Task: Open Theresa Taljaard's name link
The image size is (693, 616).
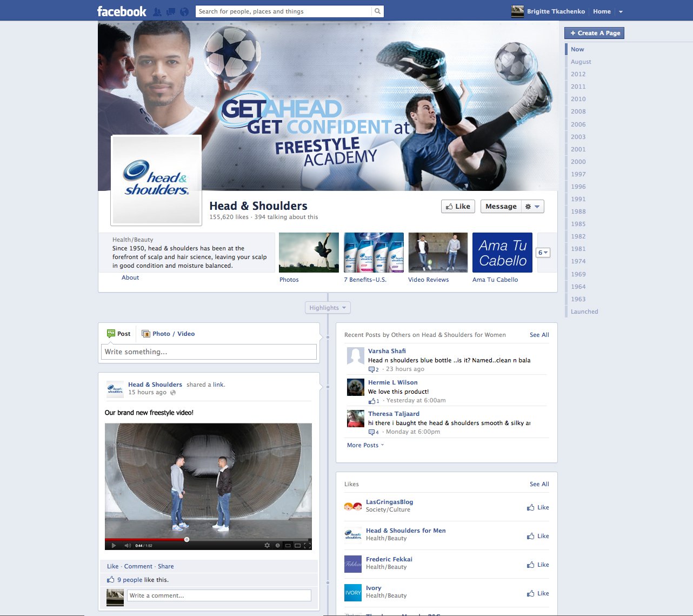Action: [394, 414]
